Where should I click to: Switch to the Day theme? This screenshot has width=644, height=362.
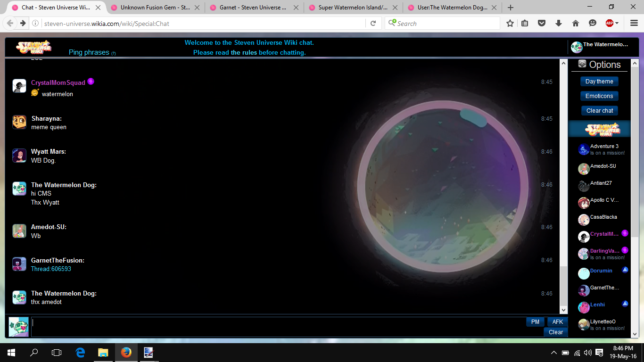599,82
